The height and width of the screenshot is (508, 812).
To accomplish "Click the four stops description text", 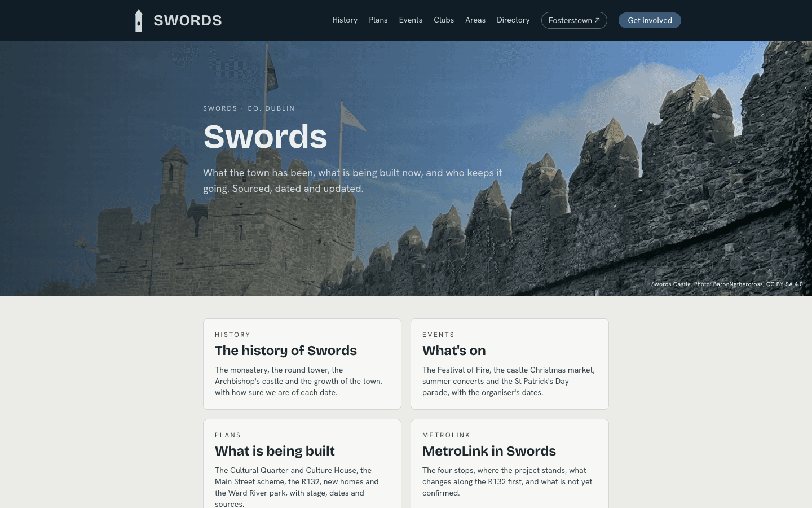I will 507,481.
